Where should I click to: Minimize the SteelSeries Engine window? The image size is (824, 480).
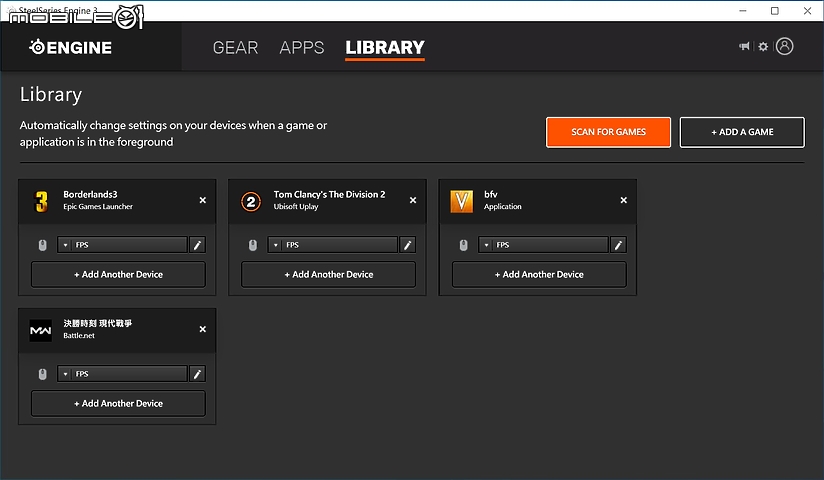coord(743,11)
